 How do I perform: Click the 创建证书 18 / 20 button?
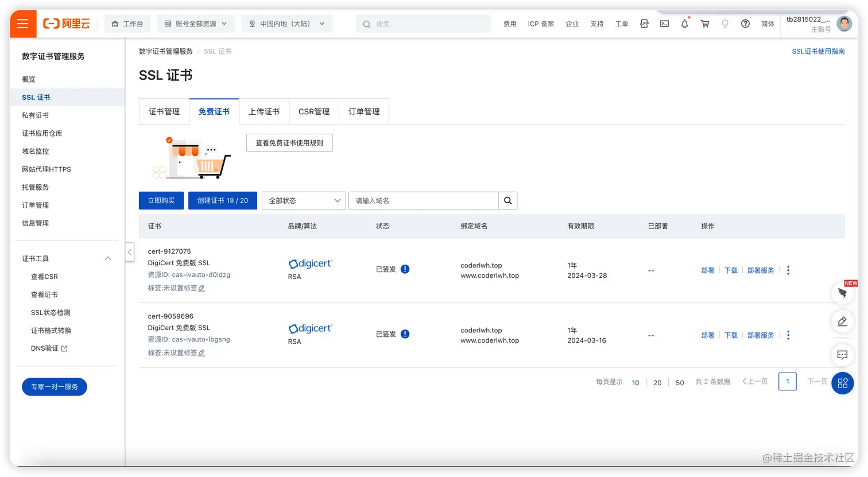pos(223,200)
